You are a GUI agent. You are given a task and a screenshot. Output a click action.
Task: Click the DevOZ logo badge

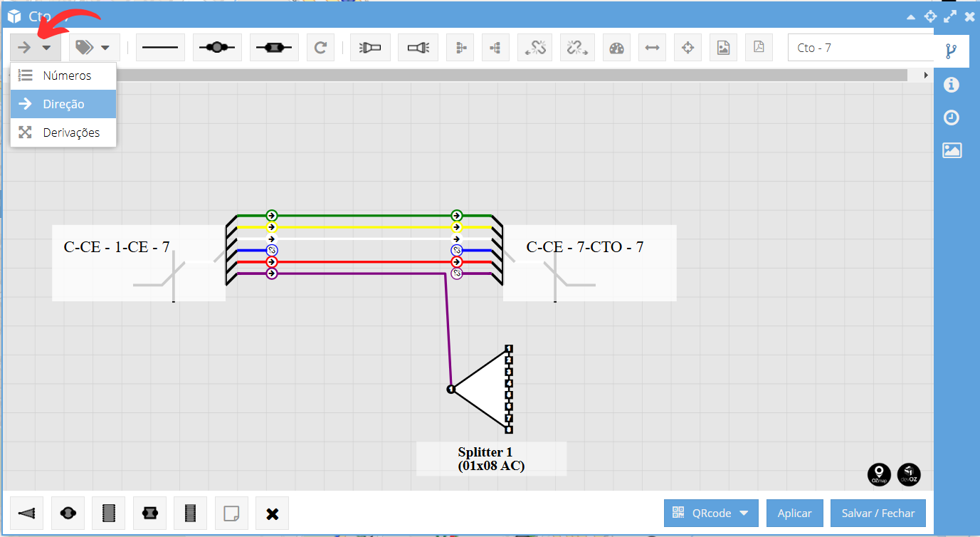[909, 474]
